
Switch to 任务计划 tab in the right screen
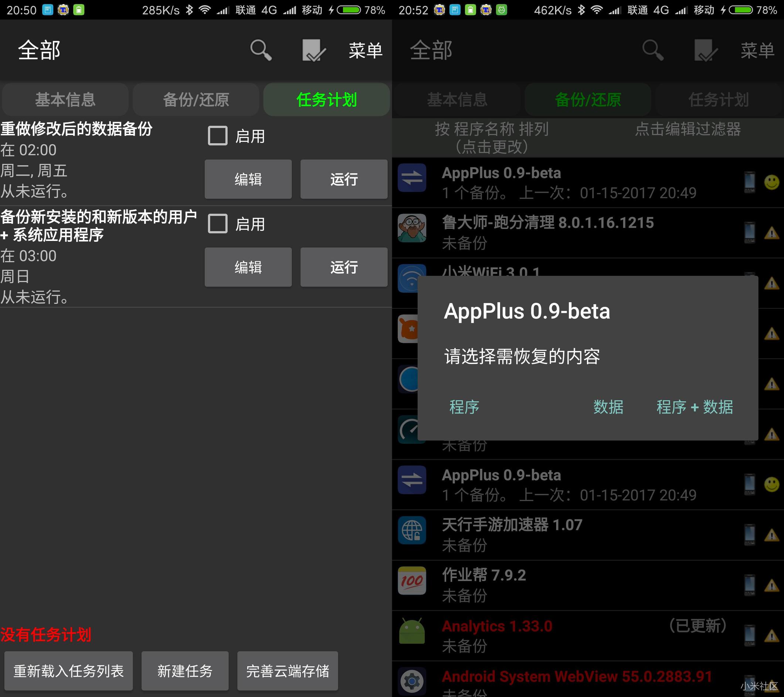click(719, 99)
